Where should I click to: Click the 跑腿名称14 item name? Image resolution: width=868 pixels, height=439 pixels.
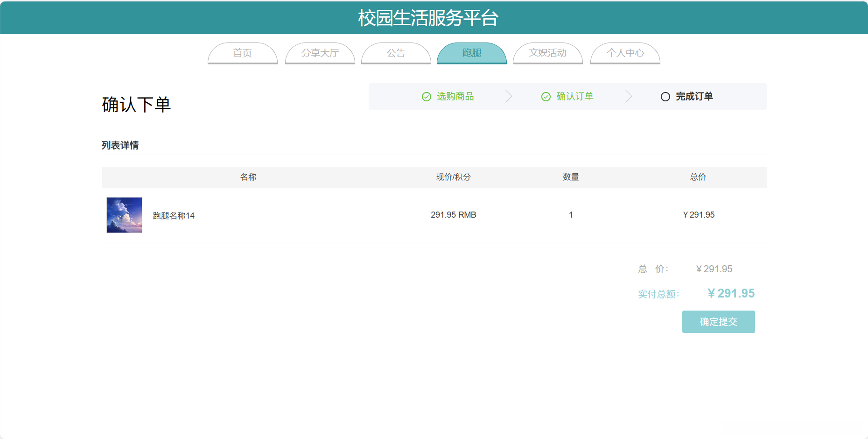[x=174, y=216]
